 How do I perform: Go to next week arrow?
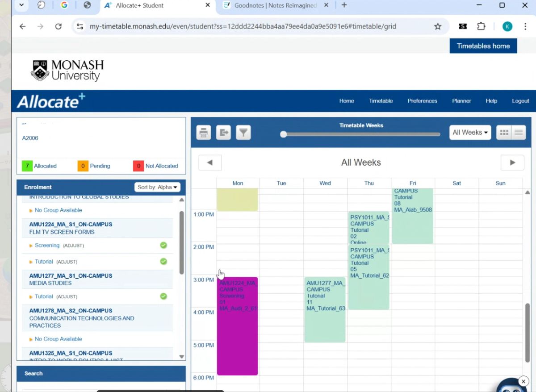point(512,163)
